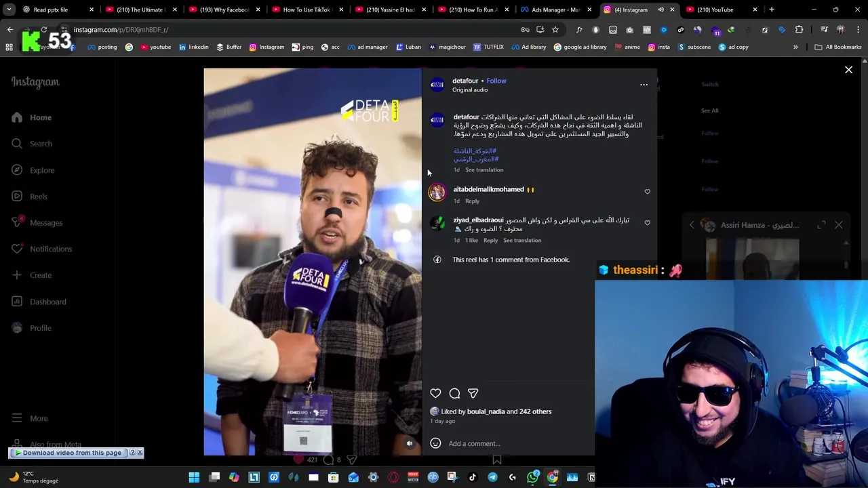This screenshot has width=868, height=488.
Task: Open Dashboard in Instagram sidebar
Action: click(39, 302)
